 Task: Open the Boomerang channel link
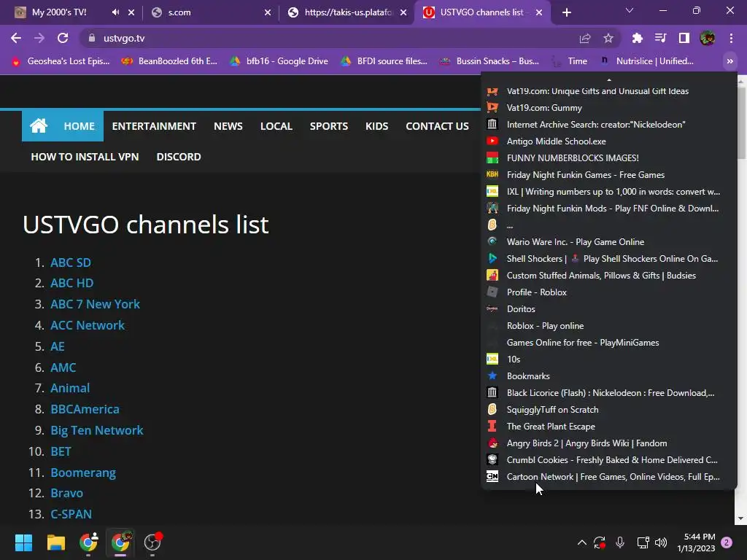coord(83,472)
